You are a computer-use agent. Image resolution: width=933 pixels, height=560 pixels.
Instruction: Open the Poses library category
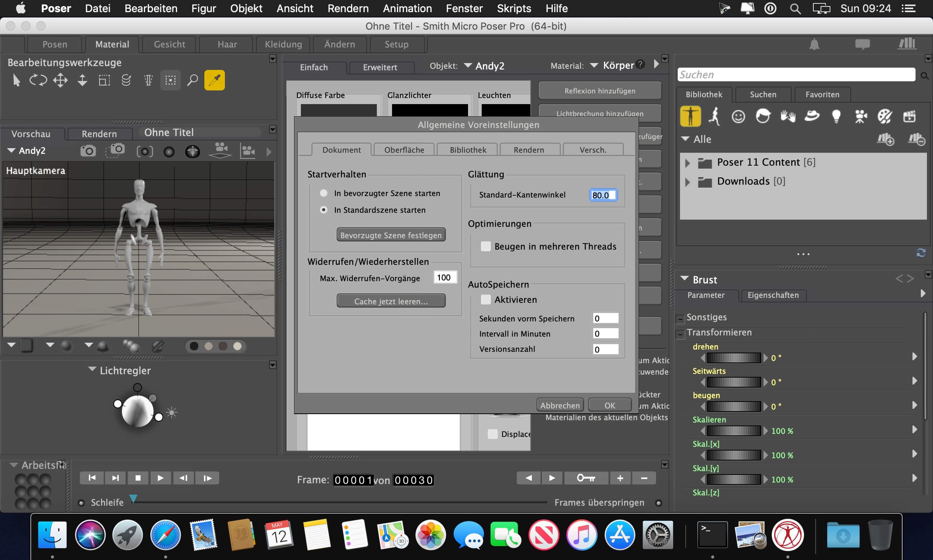714,116
